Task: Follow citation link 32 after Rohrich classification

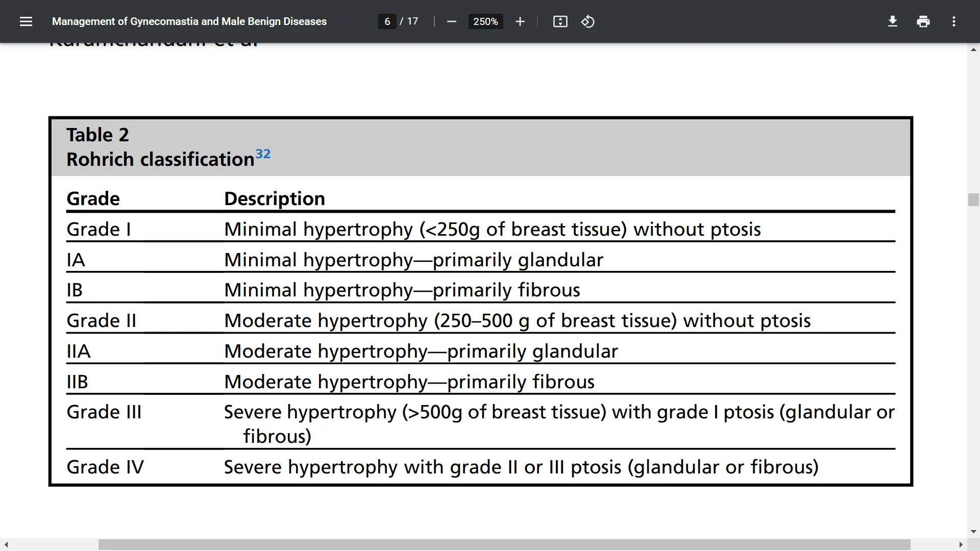Action: click(263, 153)
